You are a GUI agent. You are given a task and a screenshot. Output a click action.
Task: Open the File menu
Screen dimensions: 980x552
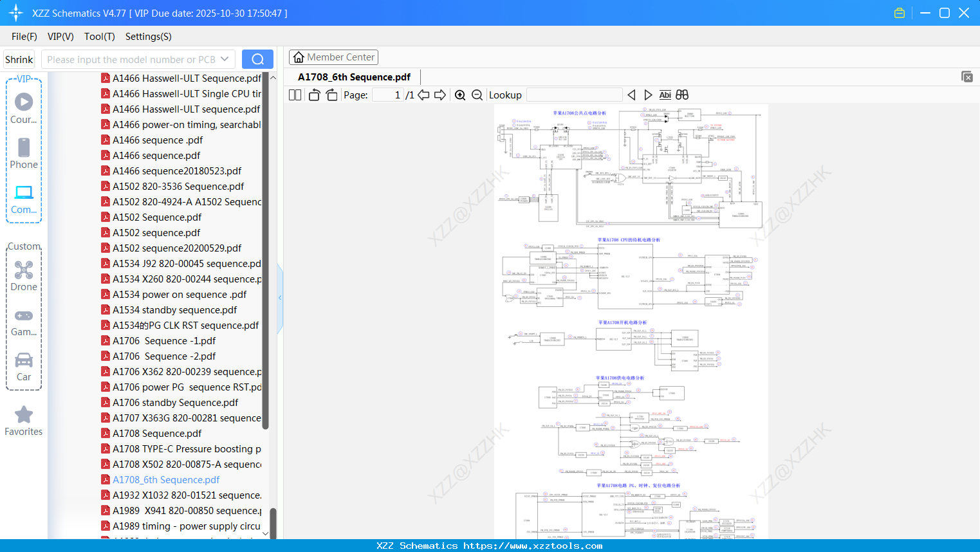coord(24,37)
